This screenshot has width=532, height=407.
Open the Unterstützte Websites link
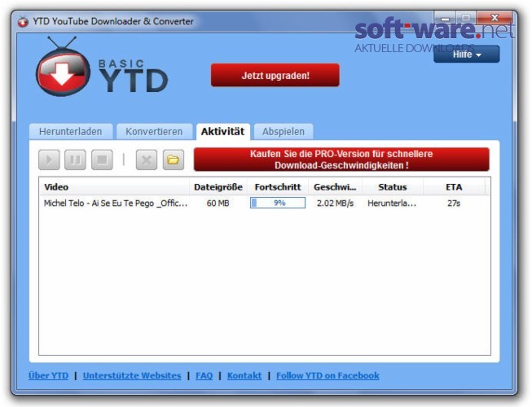(132, 375)
